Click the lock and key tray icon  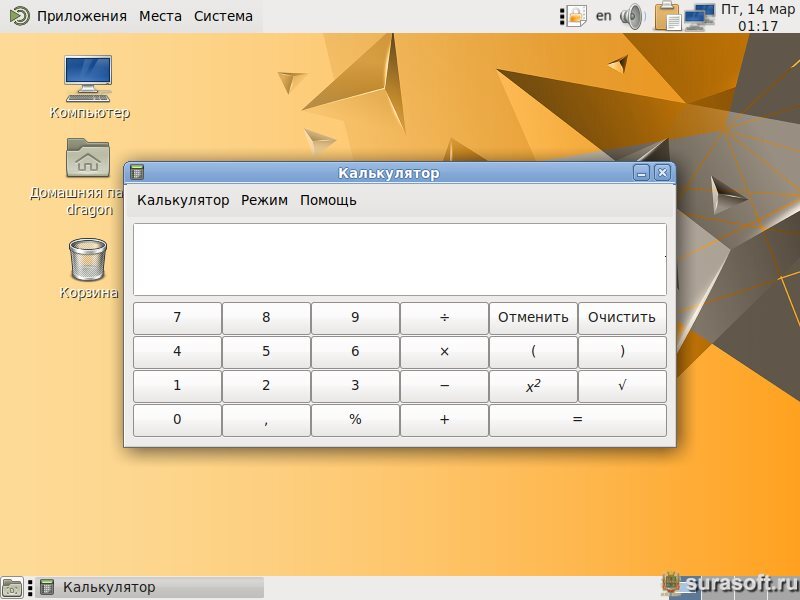576,16
